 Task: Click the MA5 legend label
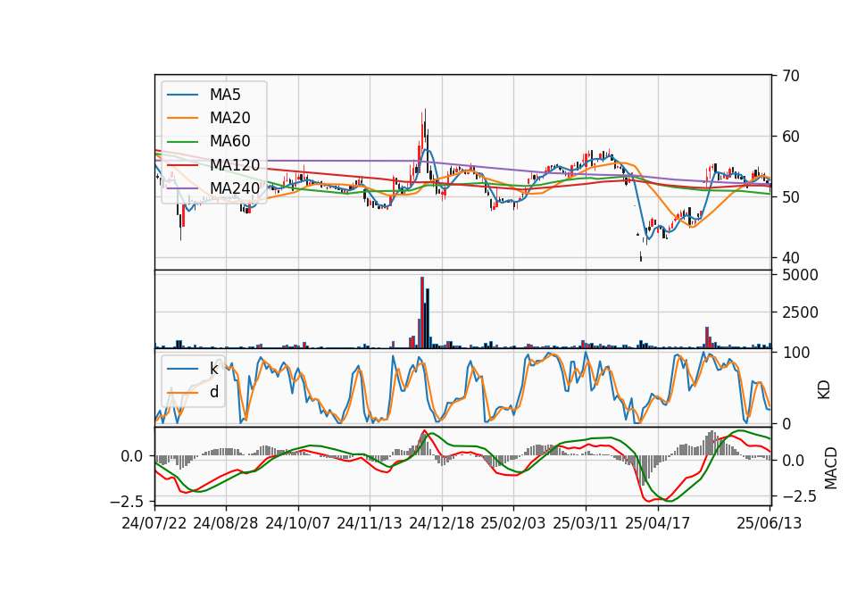pos(225,95)
